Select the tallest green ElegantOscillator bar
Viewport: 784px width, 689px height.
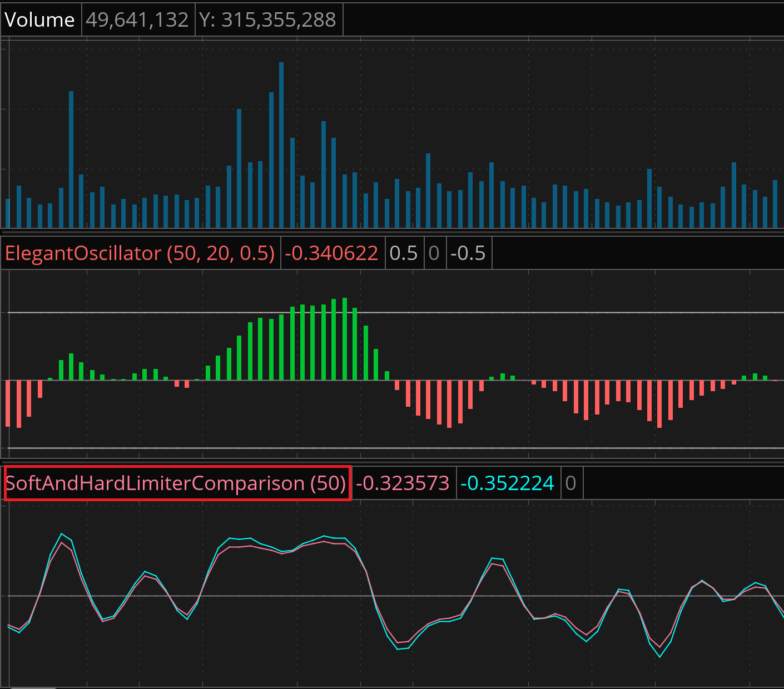(x=345, y=339)
